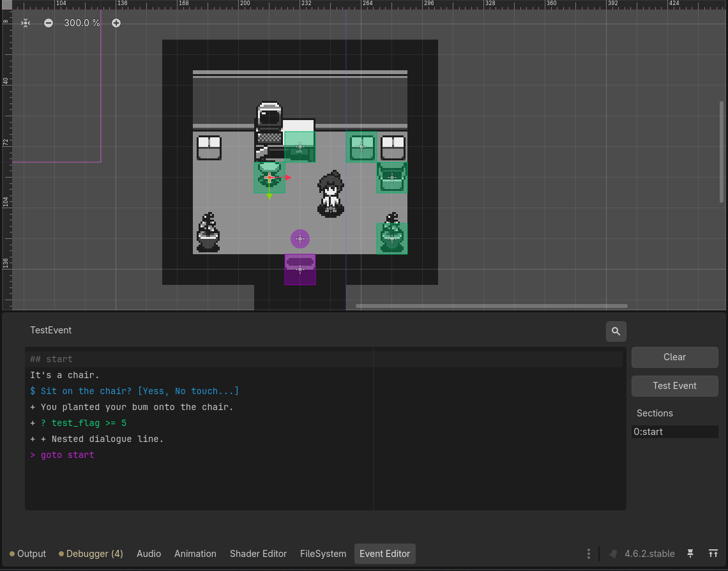Switch to the Debugger (4) tab

91,554
